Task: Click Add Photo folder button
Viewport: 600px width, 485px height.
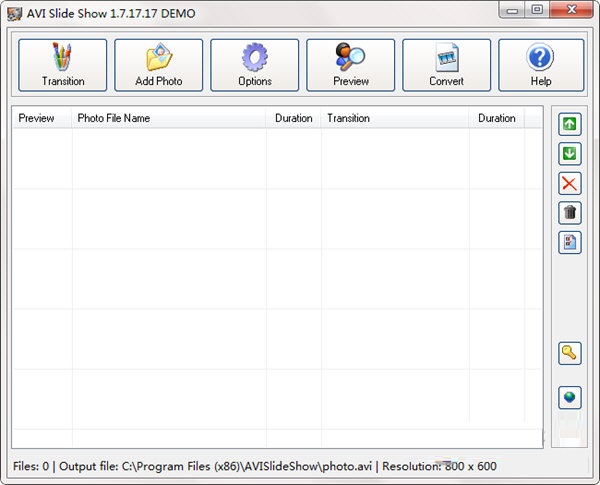Action: point(158,65)
